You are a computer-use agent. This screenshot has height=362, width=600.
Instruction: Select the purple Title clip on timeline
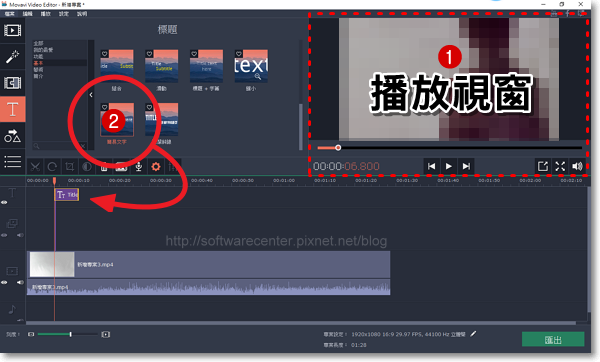(67, 195)
